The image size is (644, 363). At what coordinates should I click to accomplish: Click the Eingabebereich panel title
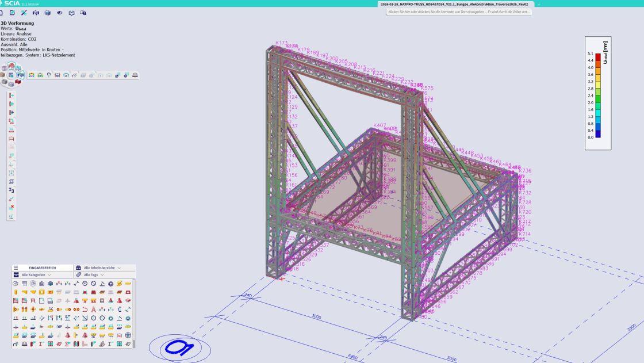pos(42,268)
